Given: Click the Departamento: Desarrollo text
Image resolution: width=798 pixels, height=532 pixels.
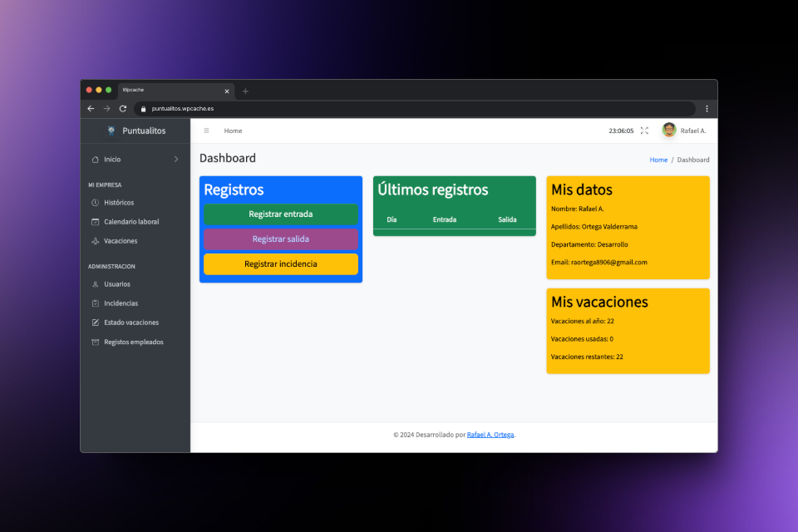Looking at the screenshot, I should [x=589, y=245].
